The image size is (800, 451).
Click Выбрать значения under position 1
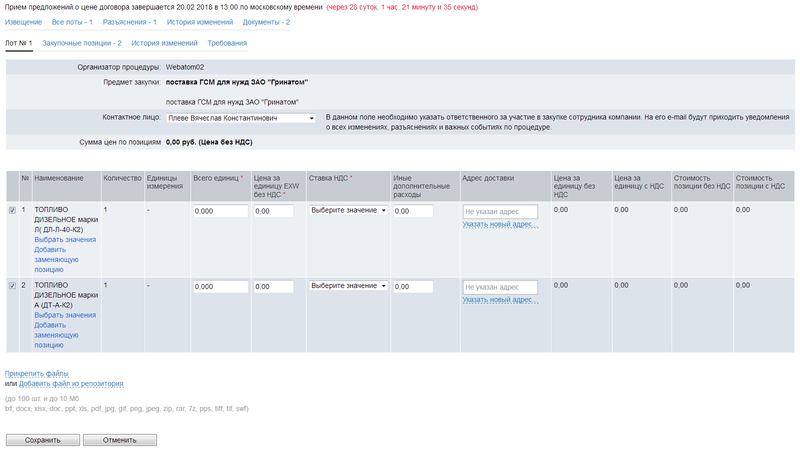pos(65,240)
